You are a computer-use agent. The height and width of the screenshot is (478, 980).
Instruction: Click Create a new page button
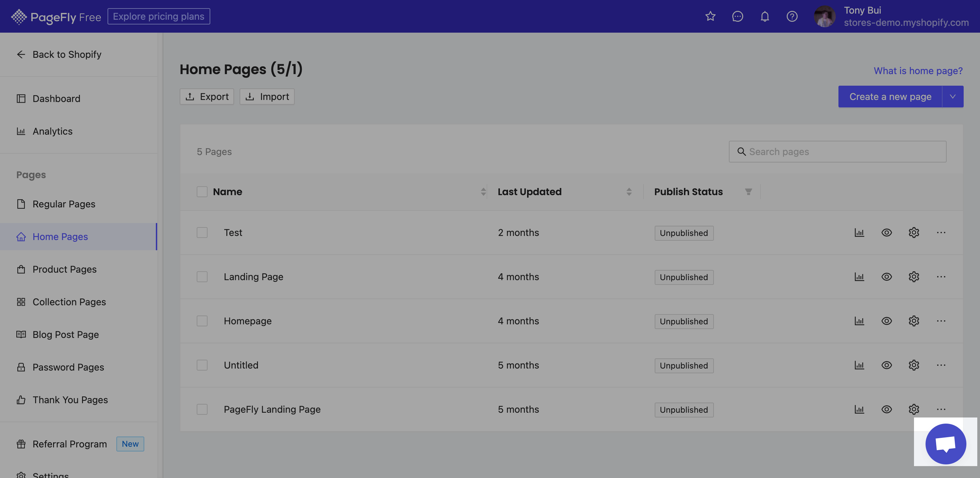click(x=890, y=97)
